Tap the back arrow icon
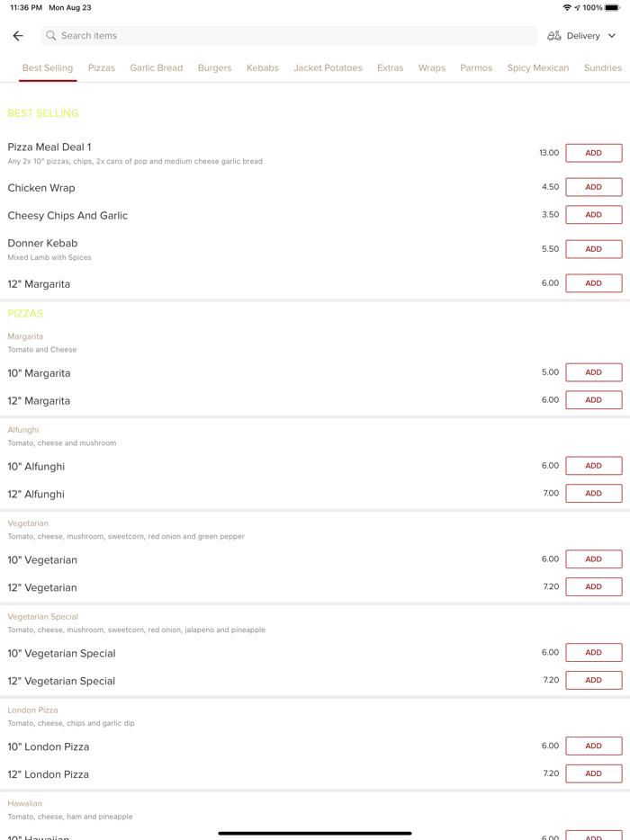Viewport: 630px width, 840px height. click(x=18, y=36)
